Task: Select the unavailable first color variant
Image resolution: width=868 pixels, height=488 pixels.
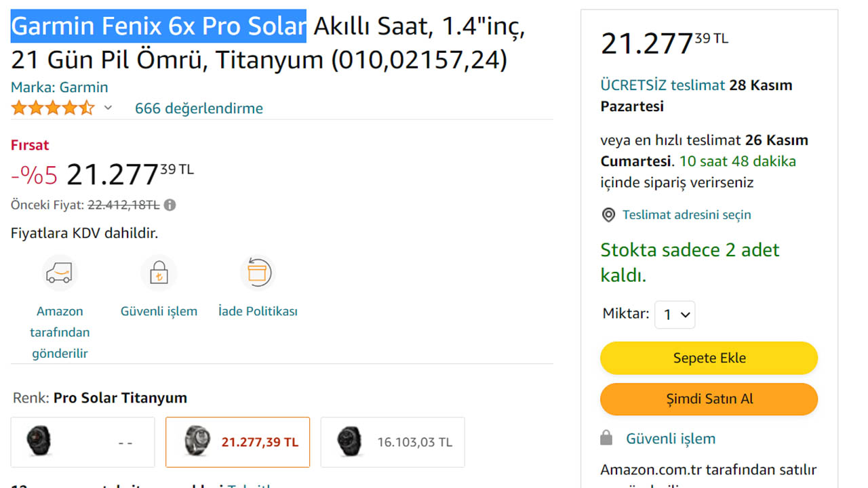Action: pos(83,442)
